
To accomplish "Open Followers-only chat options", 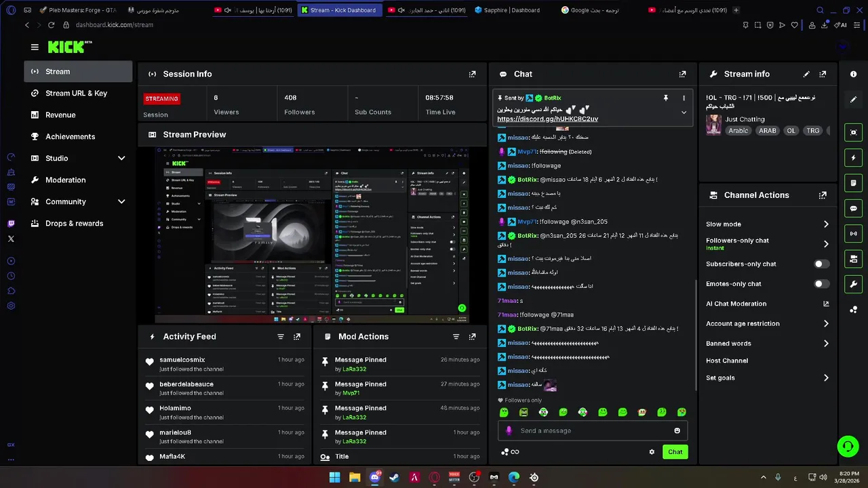I will [x=767, y=243].
